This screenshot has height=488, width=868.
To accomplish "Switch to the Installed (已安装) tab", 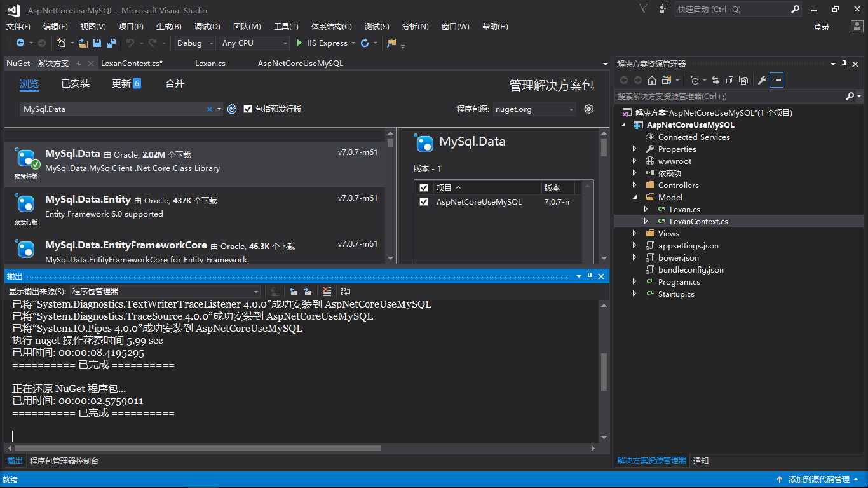I will pos(76,84).
